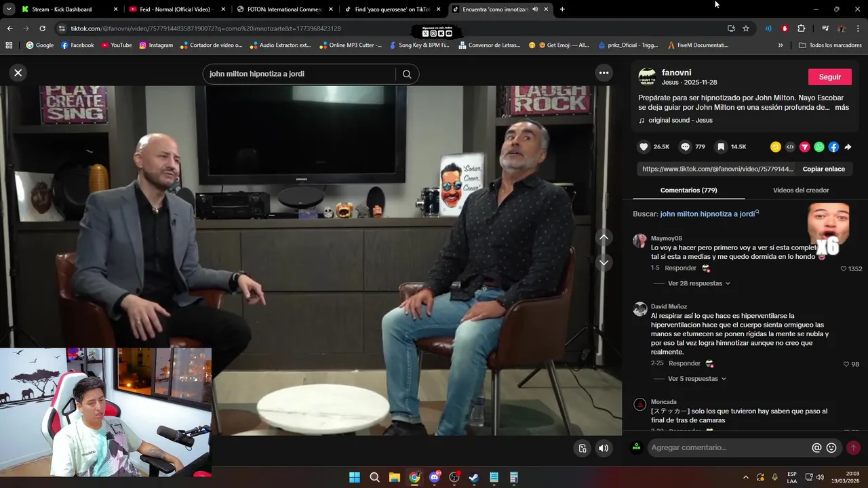
Task: Go to next video with down arrow
Action: pos(604,262)
